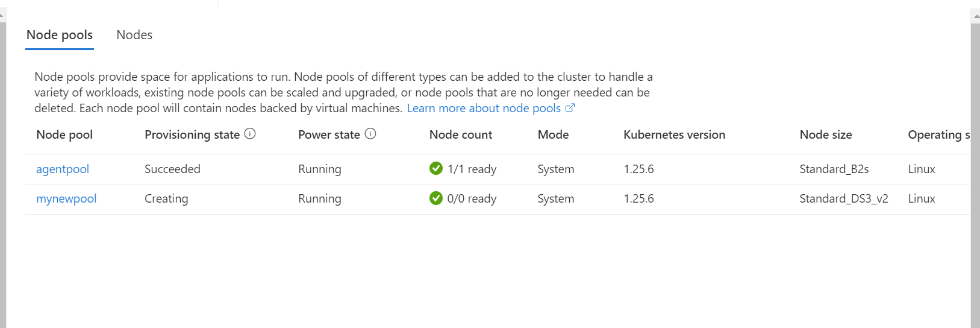Sort by Mode column header
The width and height of the screenshot is (980, 328).
click(553, 134)
